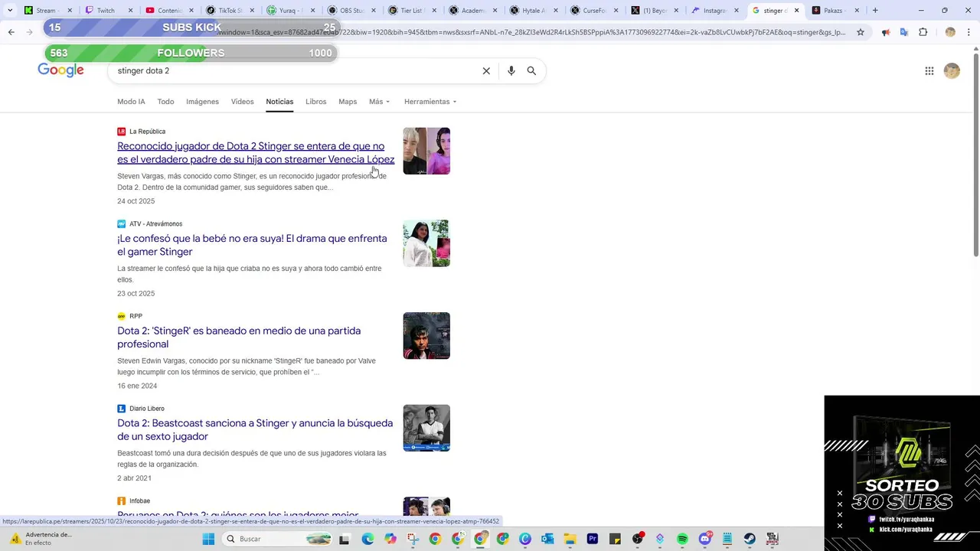Open Diario Libero article about Beastcoast sanction
This screenshot has height=551, width=980.
pyautogui.click(x=255, y=429)
